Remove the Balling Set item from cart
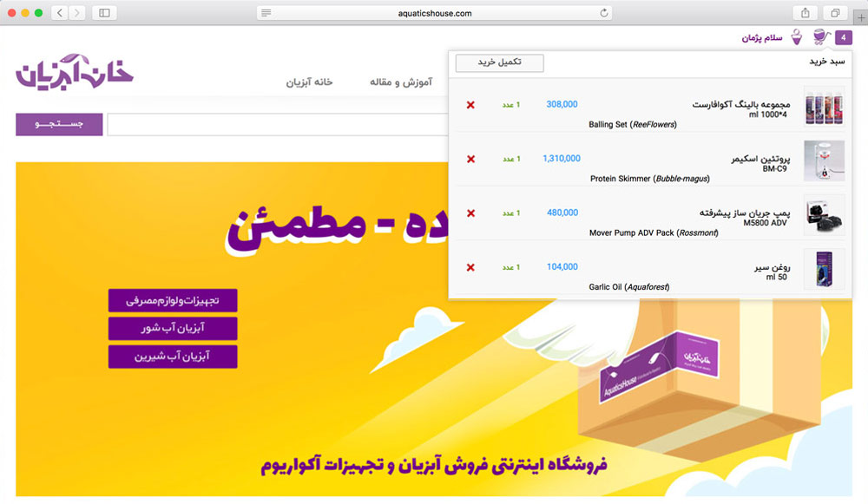The height and width of the screenshot is (504, 868). pyautogui.click(x=470, y=105)
